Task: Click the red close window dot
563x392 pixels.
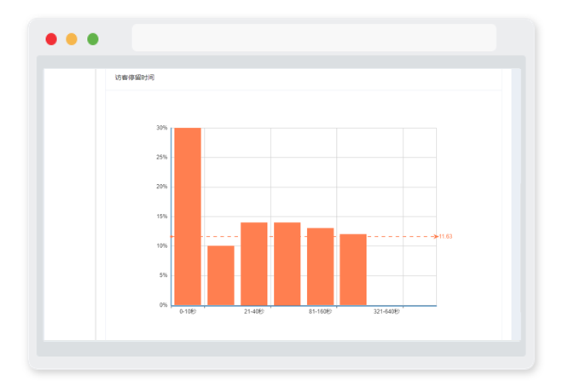Action: coord(51,39)
